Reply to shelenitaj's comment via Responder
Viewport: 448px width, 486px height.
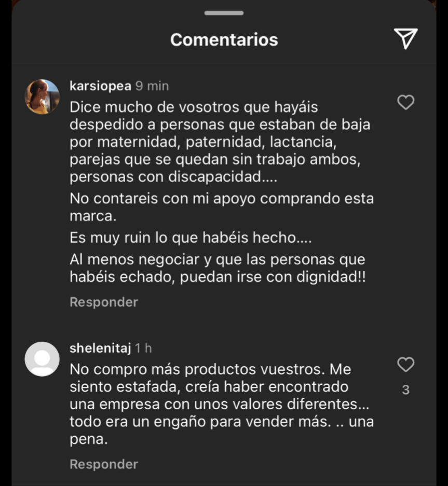(104, 464)
